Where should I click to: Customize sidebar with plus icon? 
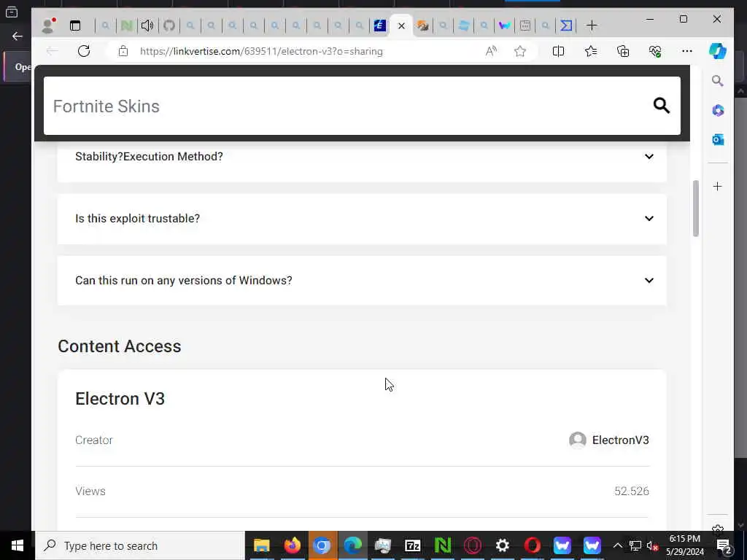[x=718, y=186]
